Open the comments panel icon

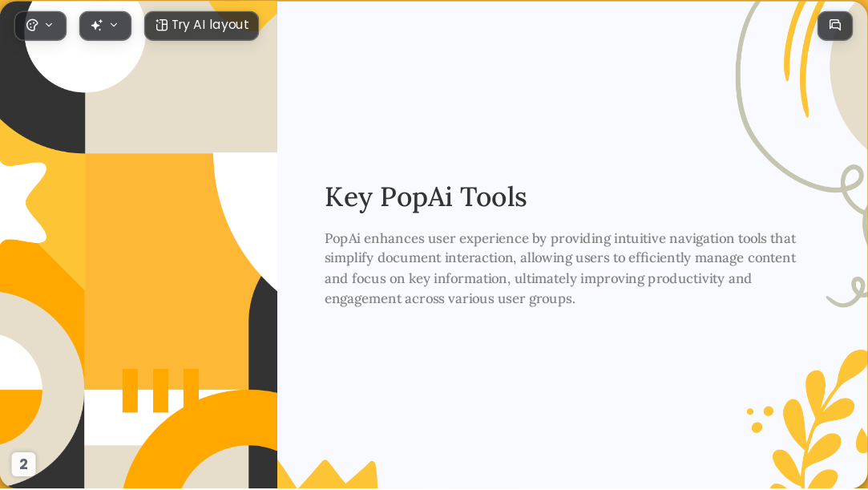(835, 26)
